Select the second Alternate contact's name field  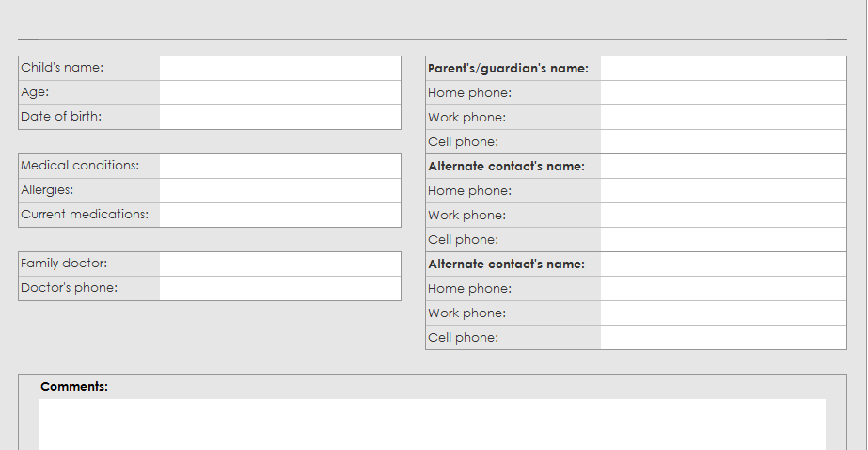pos(722,265)
